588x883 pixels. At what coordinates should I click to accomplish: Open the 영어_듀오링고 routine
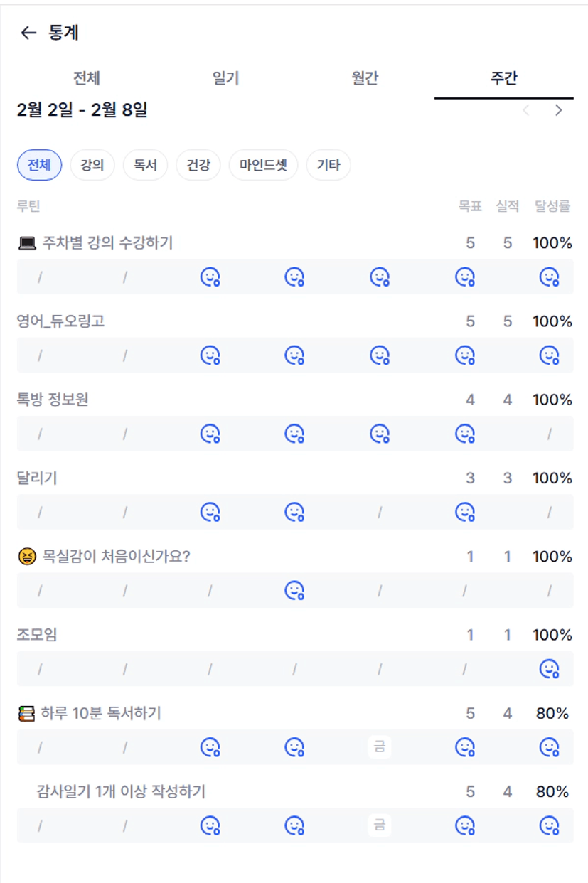[x=61, y=321]
